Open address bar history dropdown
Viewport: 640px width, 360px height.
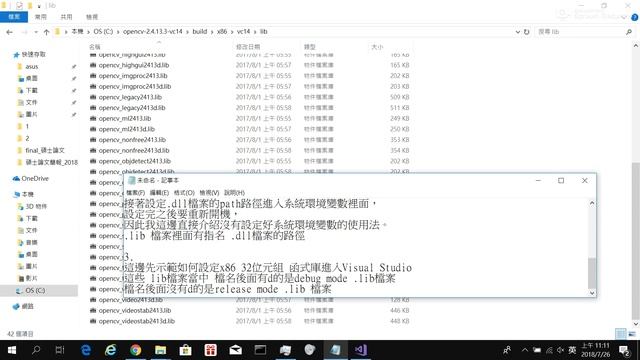tap(518, 32)
